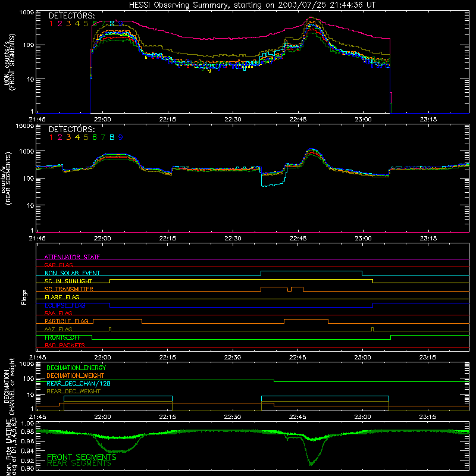Click '22:15' tick under the Flags panel
The height and width of the screenshot is (476, 476).
167,358
